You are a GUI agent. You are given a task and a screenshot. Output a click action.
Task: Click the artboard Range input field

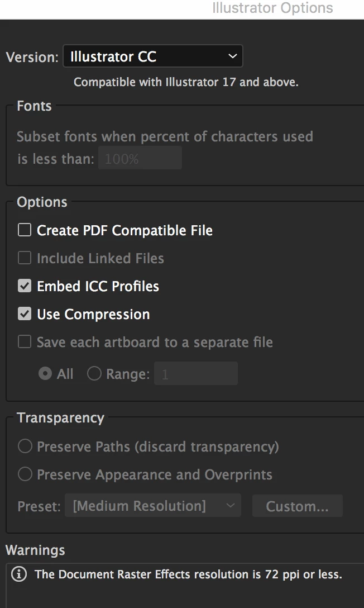tap(196, 373)
